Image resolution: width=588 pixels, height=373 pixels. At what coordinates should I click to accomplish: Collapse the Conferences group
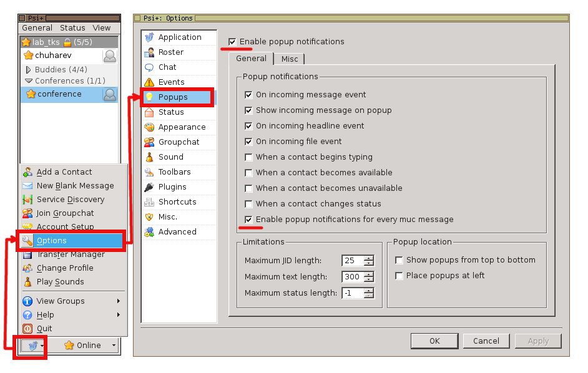[x=29, y=81]
